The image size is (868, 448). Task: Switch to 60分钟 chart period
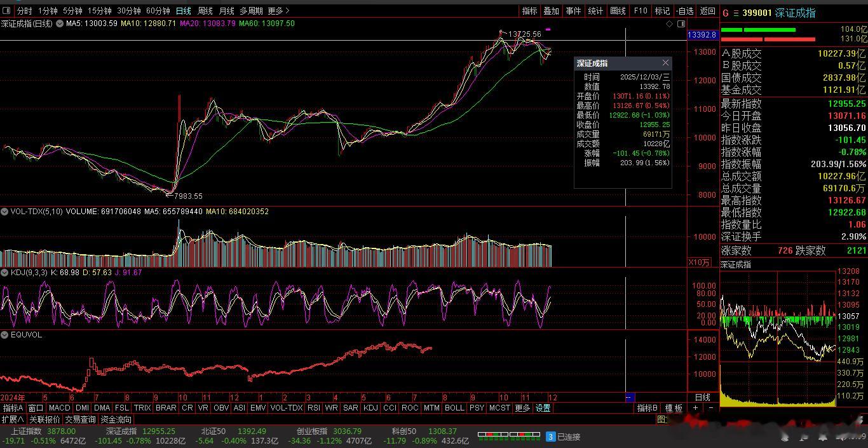pos(158,11)
